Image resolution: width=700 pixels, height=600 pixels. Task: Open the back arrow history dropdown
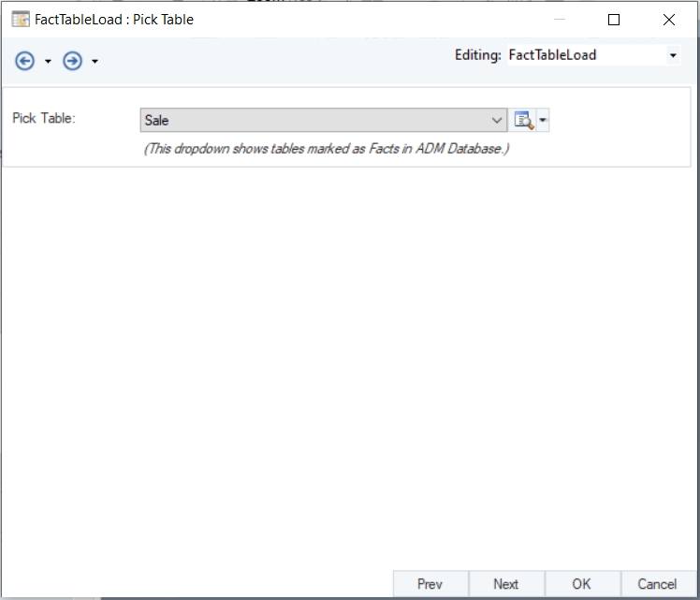click(x=48, y=62)
